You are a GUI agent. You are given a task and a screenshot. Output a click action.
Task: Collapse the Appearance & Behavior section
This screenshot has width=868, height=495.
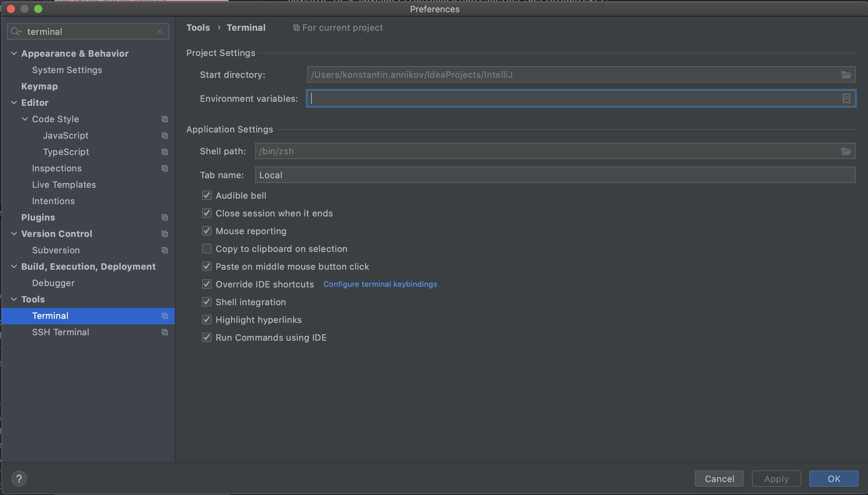(x=14, y=53)
